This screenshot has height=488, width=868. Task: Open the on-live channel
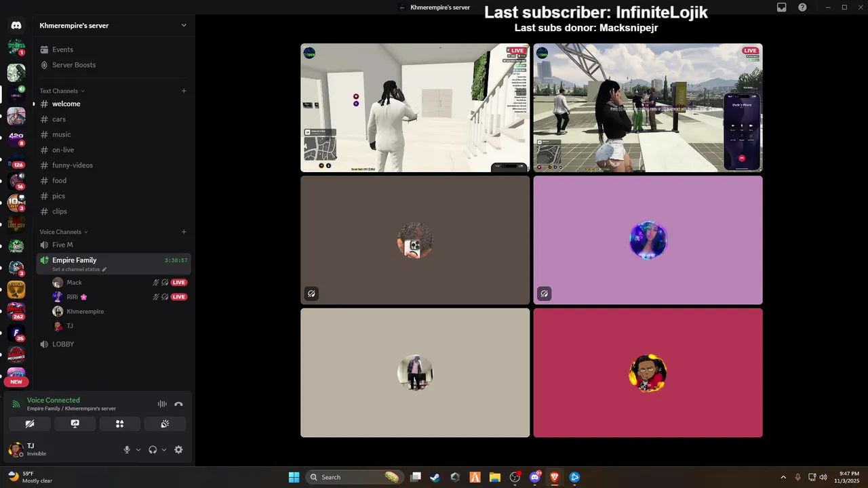tap(113, 150)
